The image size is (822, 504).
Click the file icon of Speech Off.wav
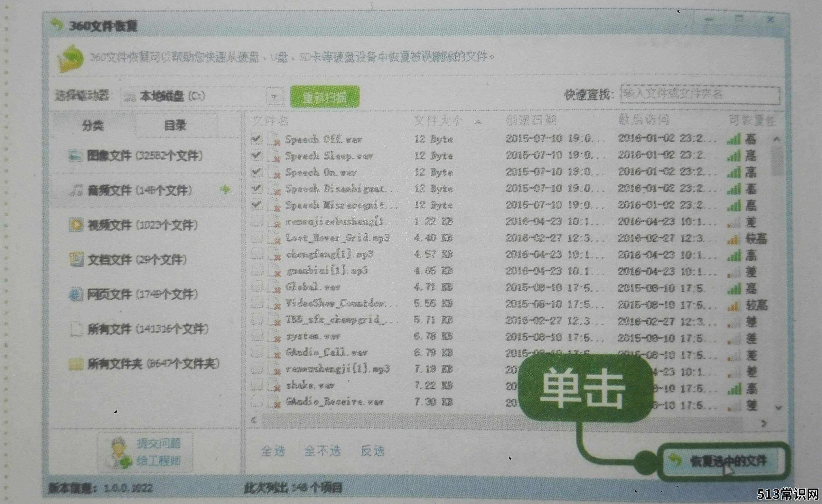[274, 139]
